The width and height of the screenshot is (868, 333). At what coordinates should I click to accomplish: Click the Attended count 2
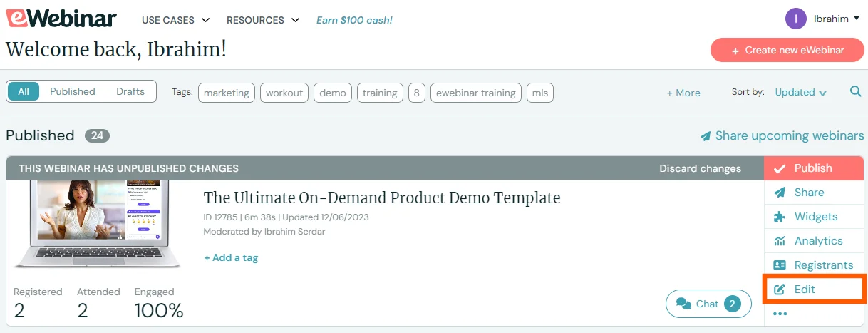tap(83, 310)
